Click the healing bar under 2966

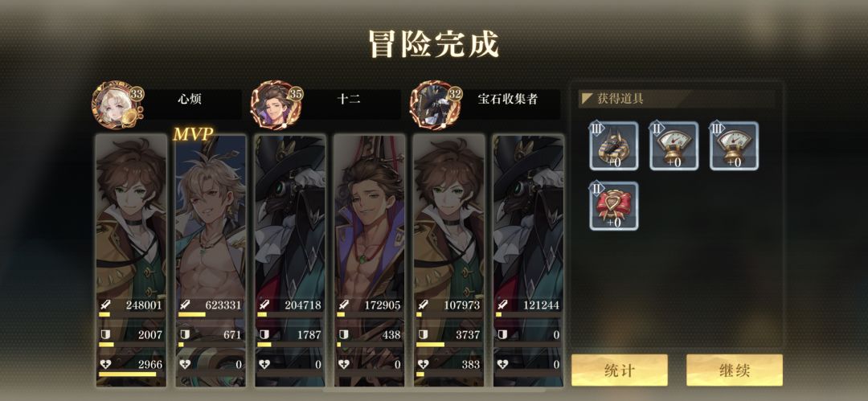pyautogui.click(x=132, y=374)
